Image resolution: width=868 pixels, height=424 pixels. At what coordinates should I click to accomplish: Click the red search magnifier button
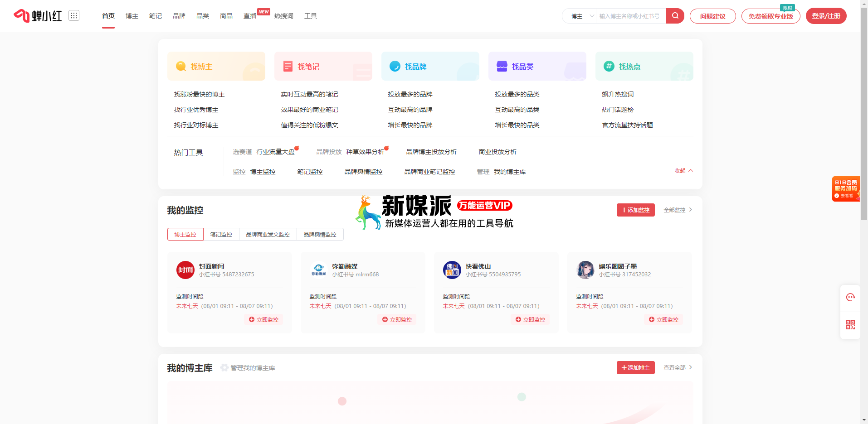675,16
